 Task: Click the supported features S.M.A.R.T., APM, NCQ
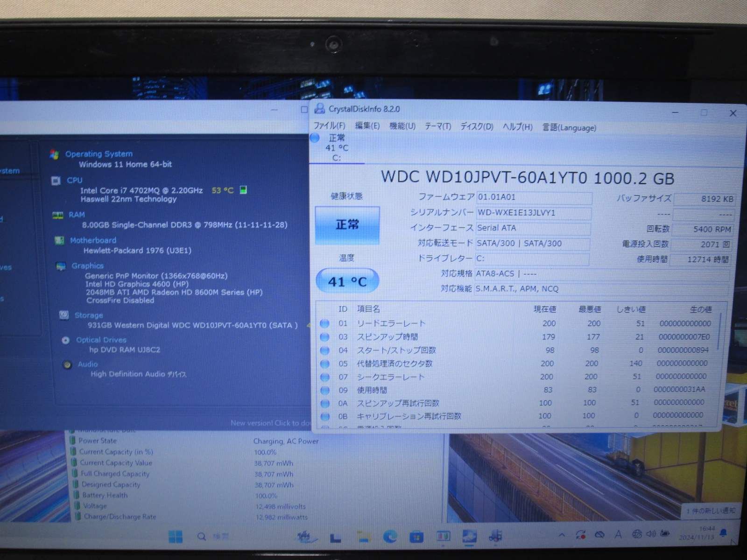pos(601,289)
